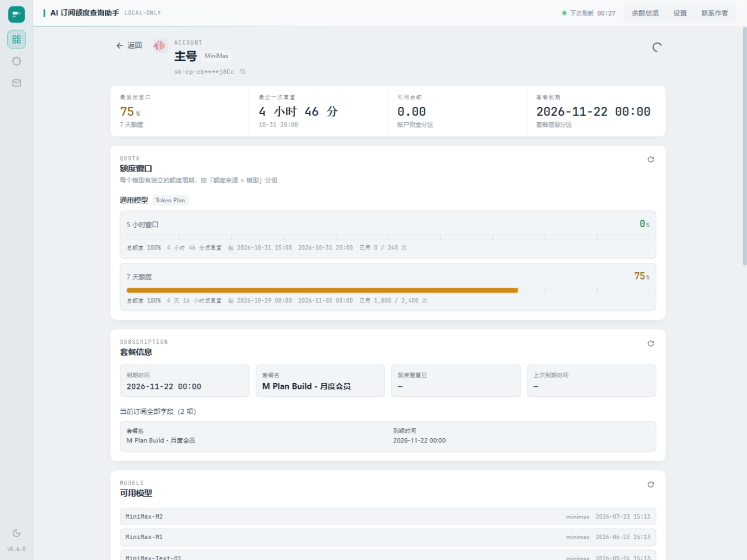Image resolution: width=747 pixels, height=560 pixels.
Task: Open 余额总览 in top navigation
Action: coord(645,13)
